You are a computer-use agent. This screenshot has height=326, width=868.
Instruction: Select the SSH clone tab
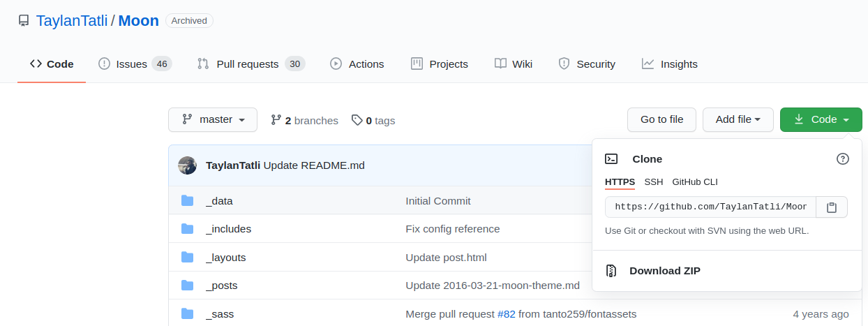point(654,182)
